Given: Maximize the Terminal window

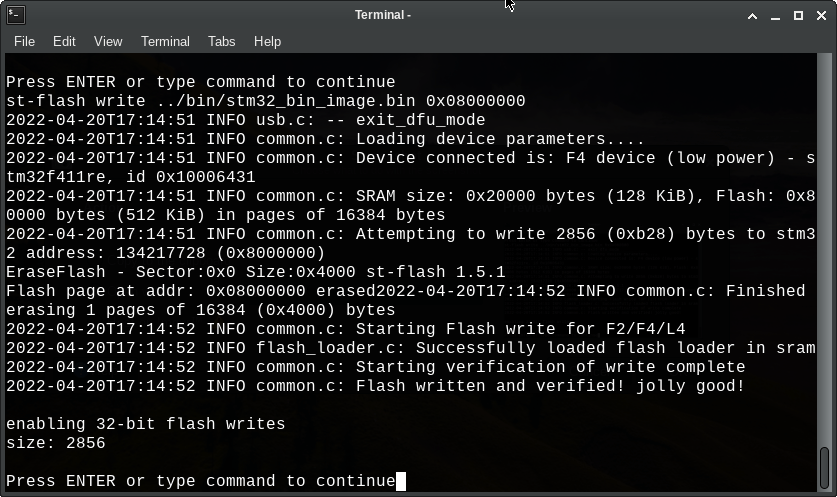Looking at the screenshot, I should tap(798, 15).
